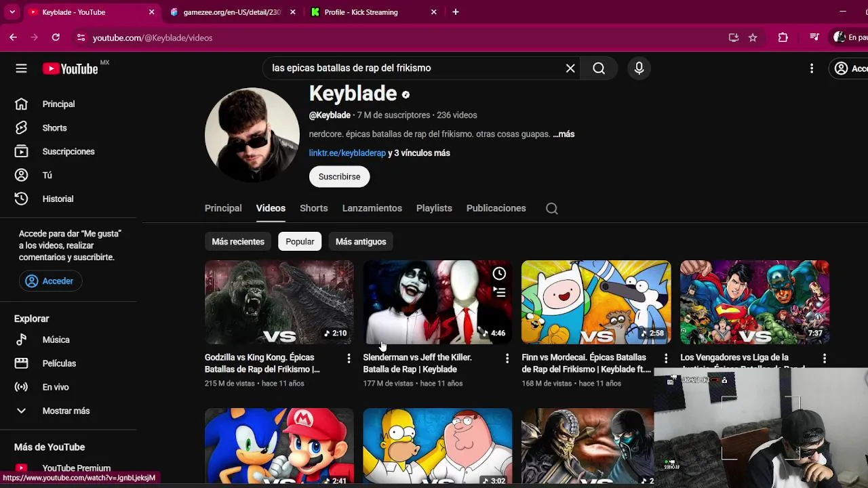Viewport: 868px width, 488px height.
Task: Switch to channel Shorts tab
Action: coord(313,209)
